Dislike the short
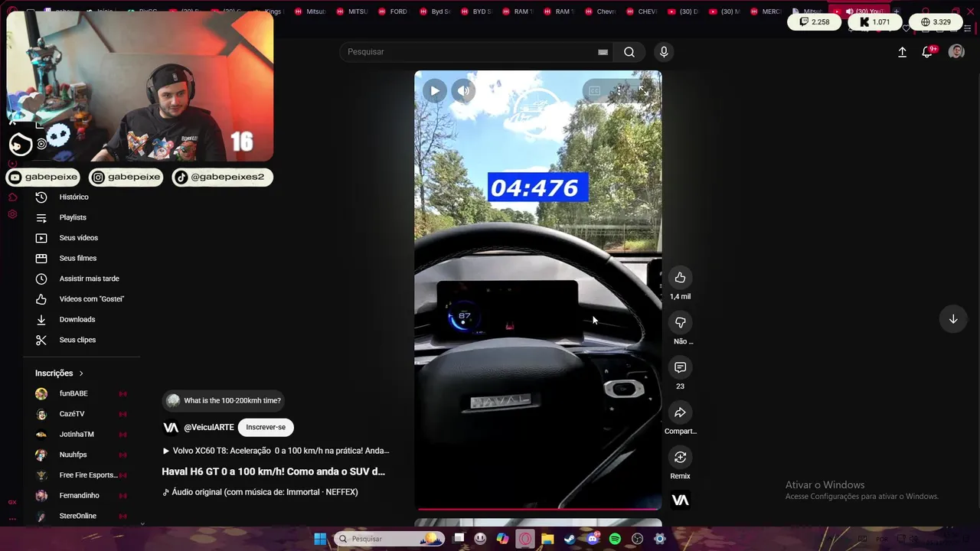 [680, 322]
